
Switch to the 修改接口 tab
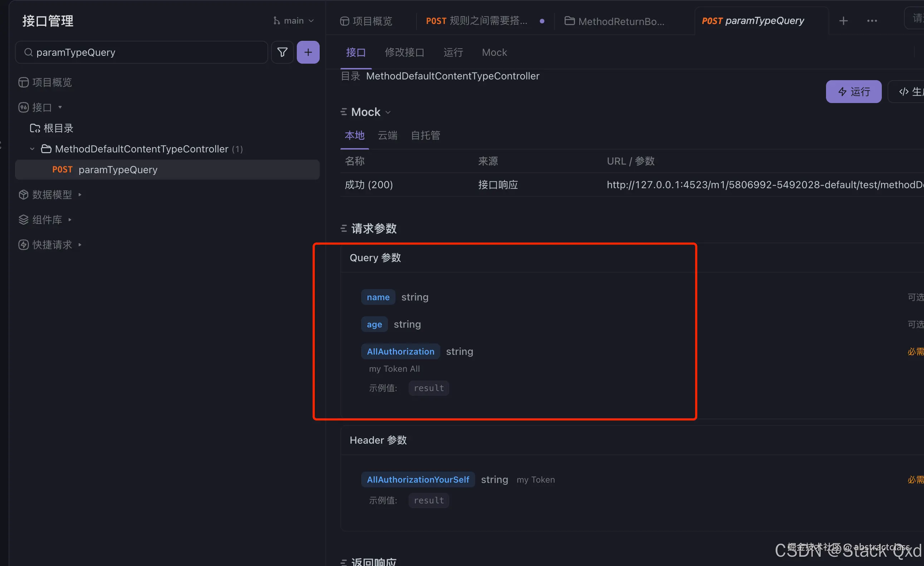click(404, 52)
